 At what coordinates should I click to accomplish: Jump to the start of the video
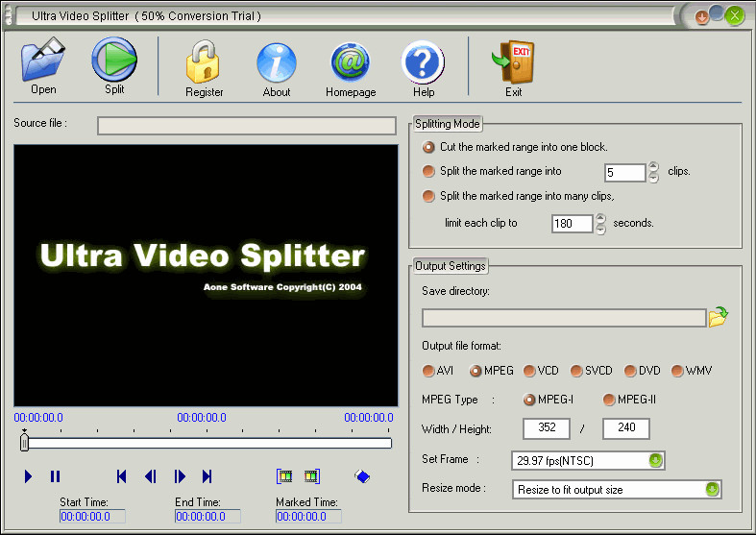tap(121, 476)
